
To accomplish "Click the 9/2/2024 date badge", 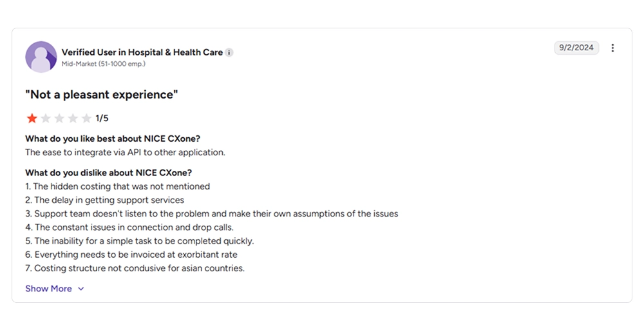I will click(576, 48).
